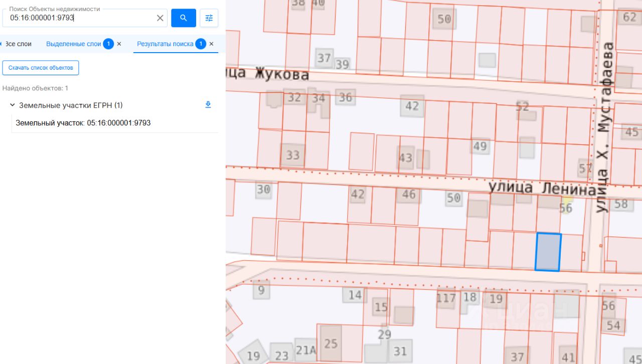Open the search filter settings icon
Viewport: 642px width, 364px height.
pyautogui.click(x=209, y=18)
